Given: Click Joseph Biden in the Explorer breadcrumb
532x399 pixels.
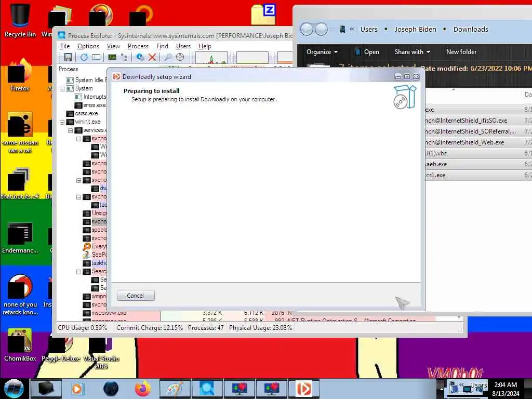Looking at the screenshot, I should click(415, 30).
